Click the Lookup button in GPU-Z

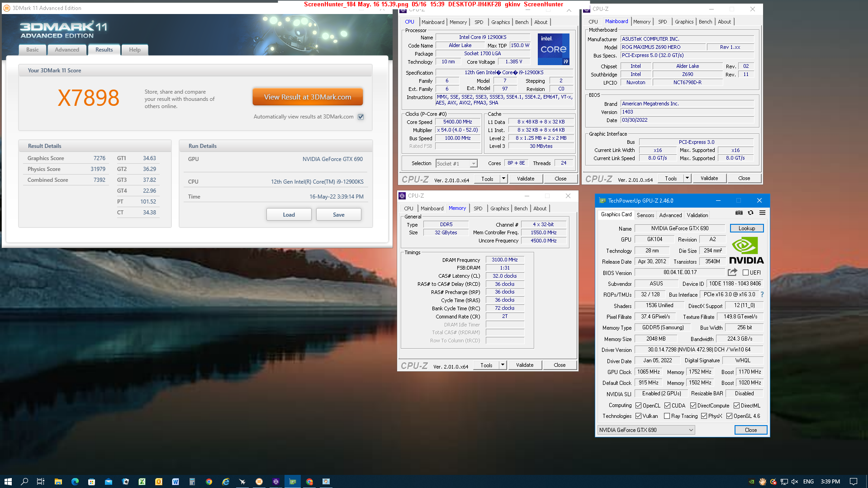tap(746, 228)
